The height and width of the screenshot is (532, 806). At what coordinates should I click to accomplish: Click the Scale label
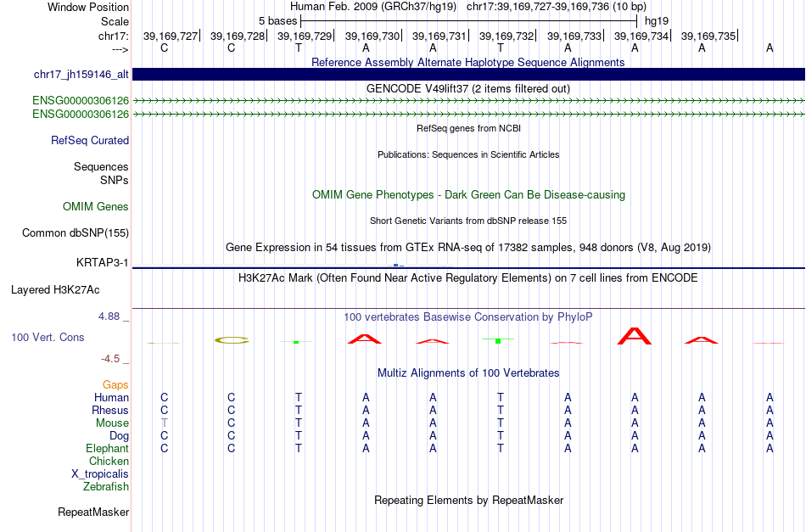pyautogui.click(x=115, y=21)
